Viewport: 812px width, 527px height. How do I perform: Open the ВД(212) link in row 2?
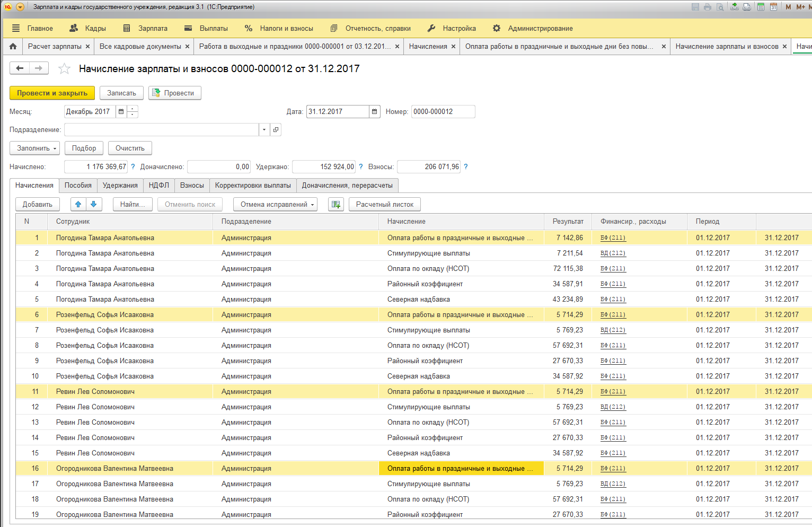click(613, 253)
